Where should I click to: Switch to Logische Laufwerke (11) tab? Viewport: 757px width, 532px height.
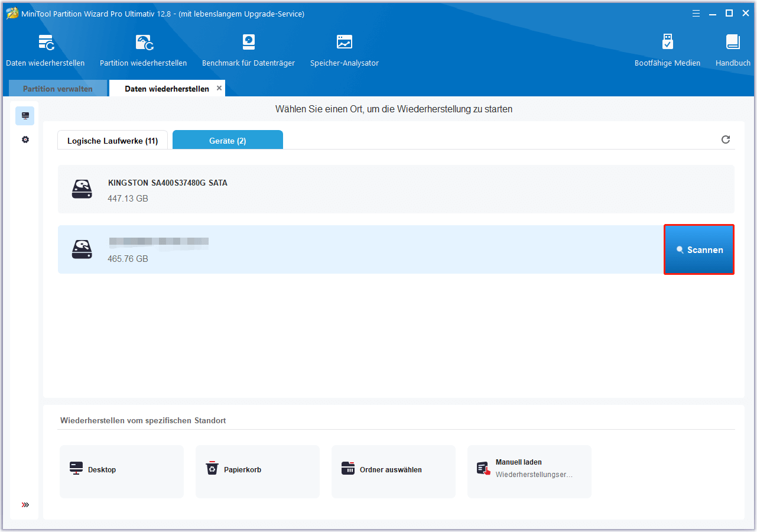pos(112,141)
